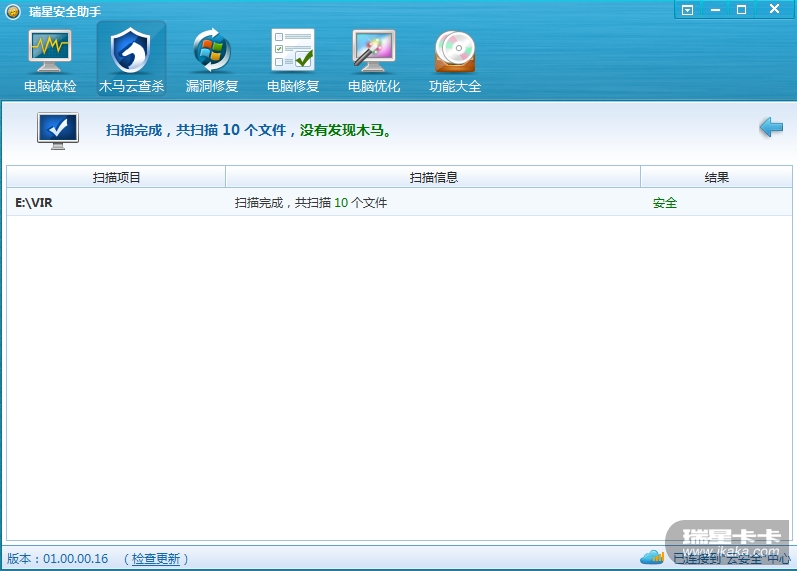The image size is (797, 571).
Task: Click the 没有发现木马 summary text
Action: point(345,130)
